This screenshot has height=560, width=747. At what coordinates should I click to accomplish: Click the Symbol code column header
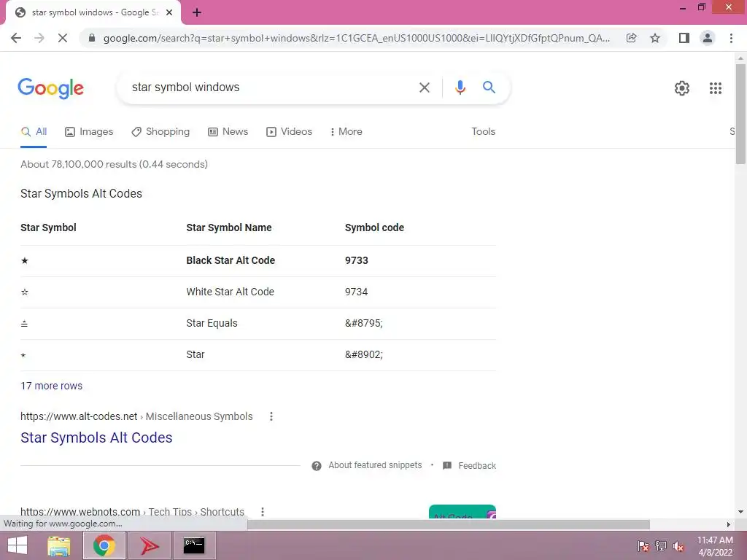[x=374, y=228]
